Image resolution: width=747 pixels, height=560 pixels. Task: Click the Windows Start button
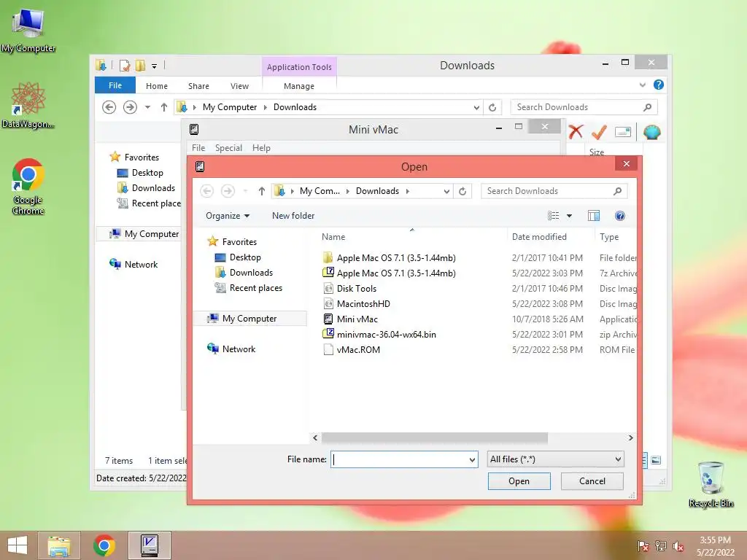point(18,545)
